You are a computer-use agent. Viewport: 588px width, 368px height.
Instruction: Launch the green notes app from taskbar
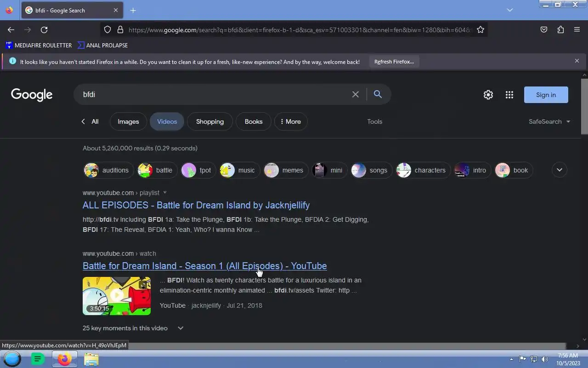pos(38,359)
